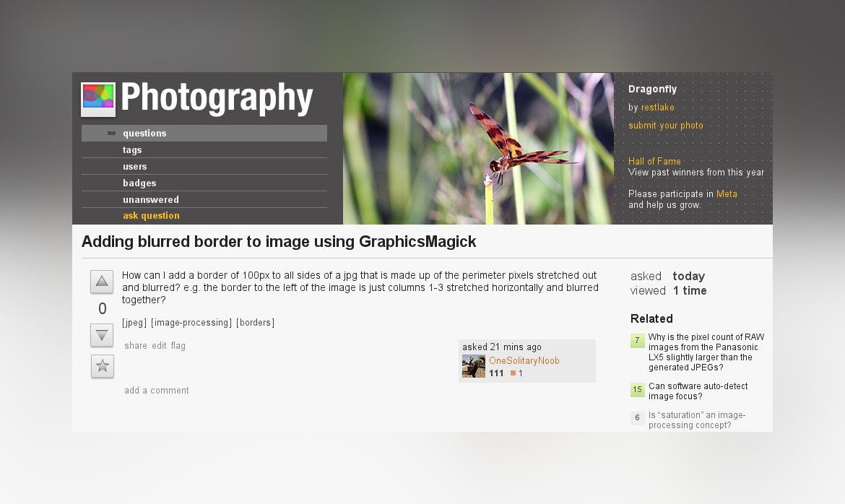Open the question title link
The width and height of the screenshot is (845, 504).
point(279,241)
